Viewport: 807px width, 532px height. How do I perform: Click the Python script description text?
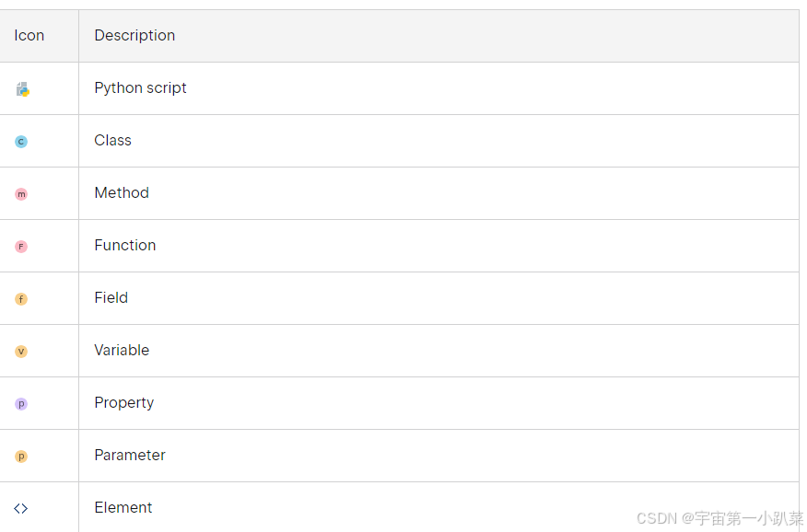click(140, 88)
